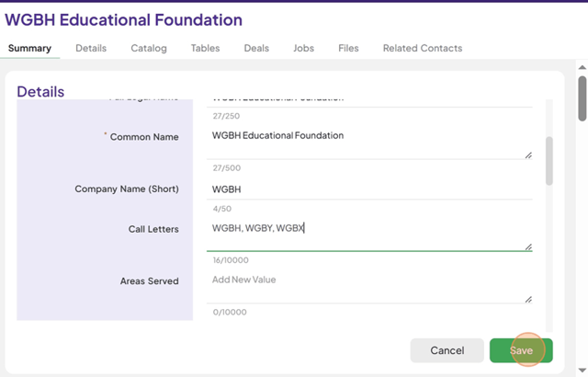
Task: Click the Areas Served label
Action: pos(149,281)
